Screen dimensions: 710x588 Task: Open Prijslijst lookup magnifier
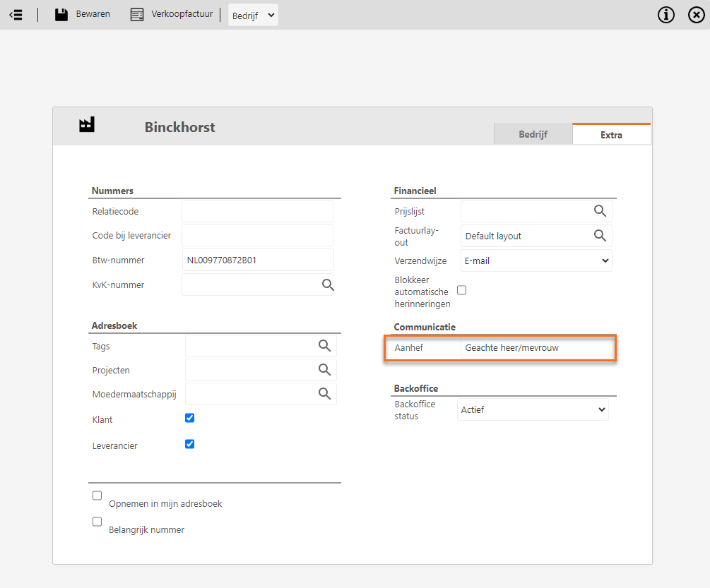pos(600,210)
